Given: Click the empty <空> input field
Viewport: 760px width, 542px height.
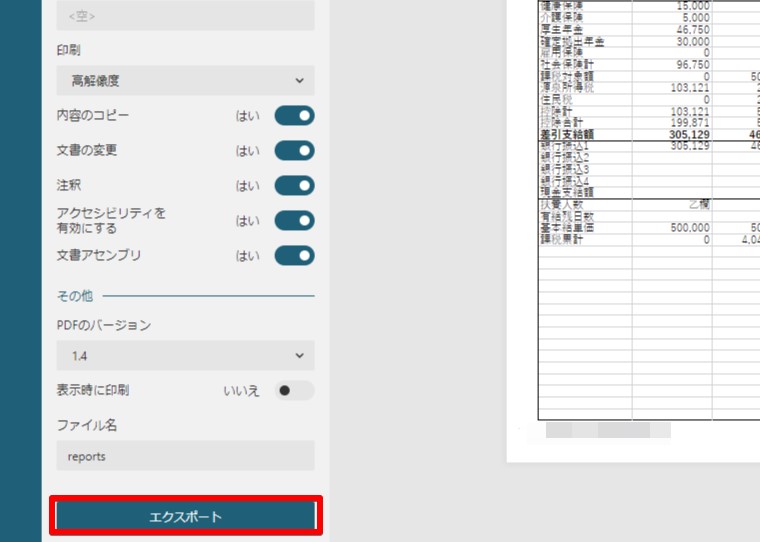Looking at the screenshot, I should 186,16.
